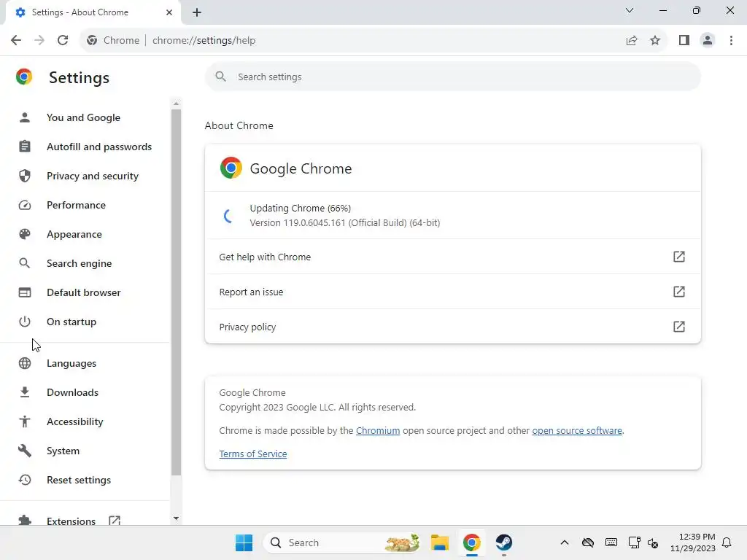Click the Accessibility figure icon
Viewport: 747px width, 560px height.
[25, 421]
